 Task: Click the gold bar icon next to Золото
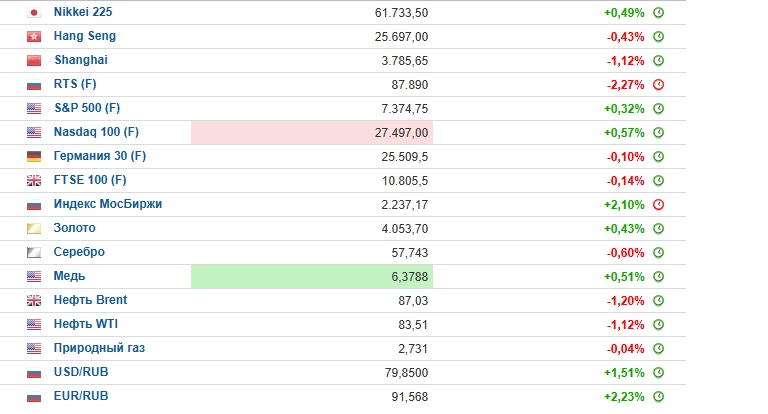coord(34,229)
